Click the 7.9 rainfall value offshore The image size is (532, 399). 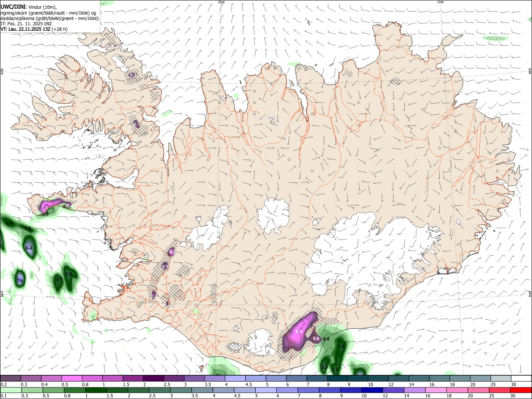pos(20,281)
